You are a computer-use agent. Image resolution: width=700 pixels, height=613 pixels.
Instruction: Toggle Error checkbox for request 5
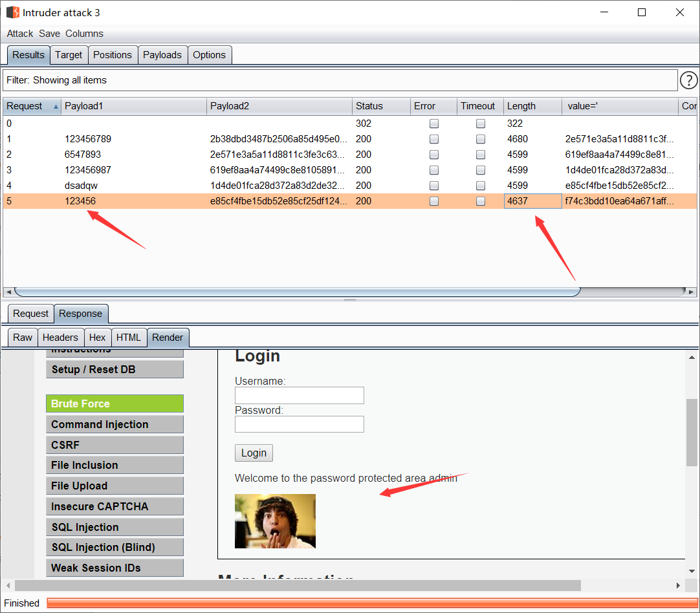(434, 201)
